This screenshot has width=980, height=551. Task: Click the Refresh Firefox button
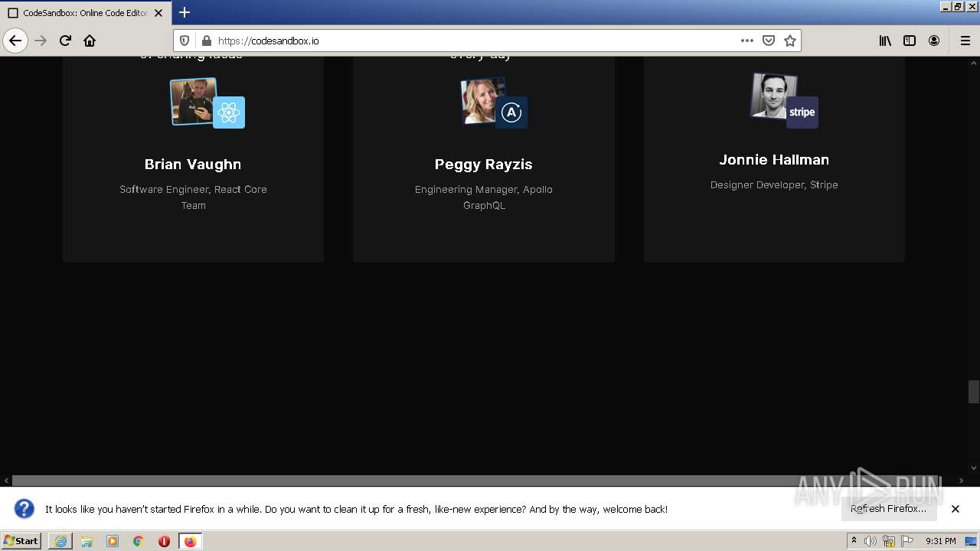tap(889, 509)
